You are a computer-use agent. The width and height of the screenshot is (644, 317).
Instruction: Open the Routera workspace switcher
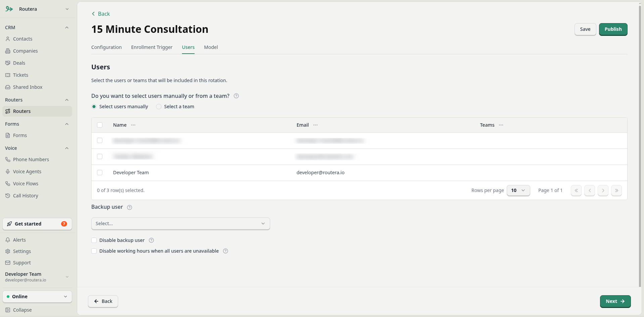click(x=37, y=9)
